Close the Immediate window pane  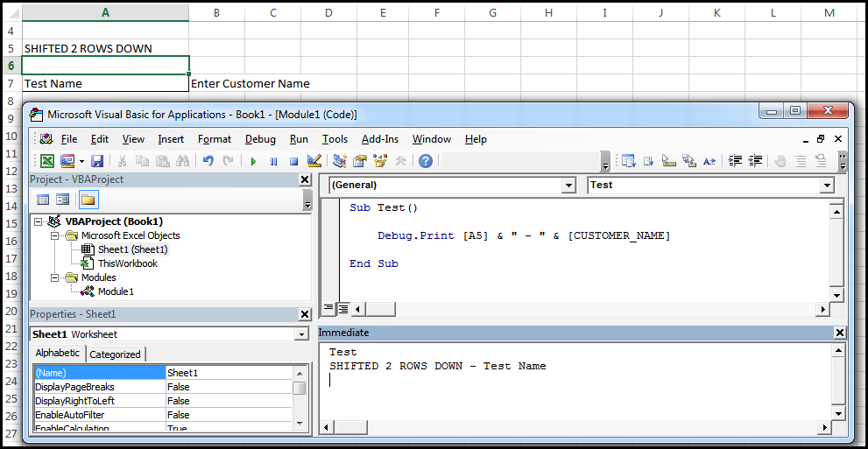point(840,333)
